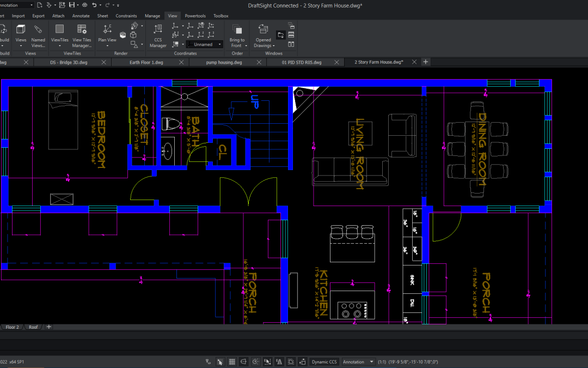Switch to Earth Floor 1.dwg document tab
The image size is (588, 368).
tap(146, 62)
